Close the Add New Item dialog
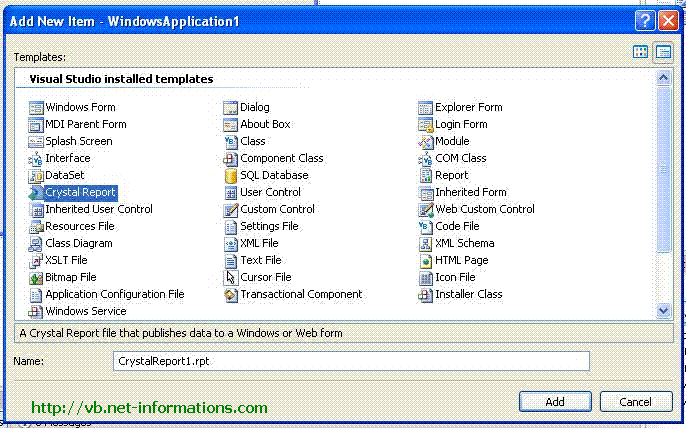The height and width of the screenshot is (428, 686). point(668,21)
